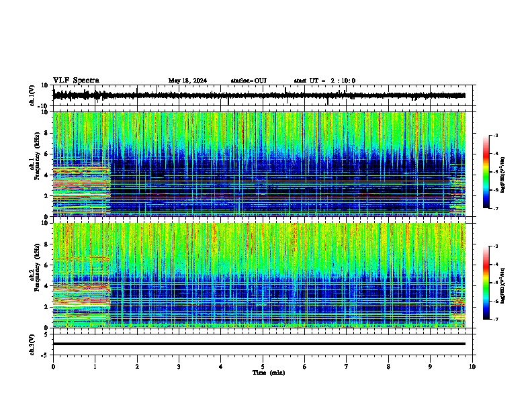
Task: Click the "5" minute tick on Time axis
Action: 263,367
